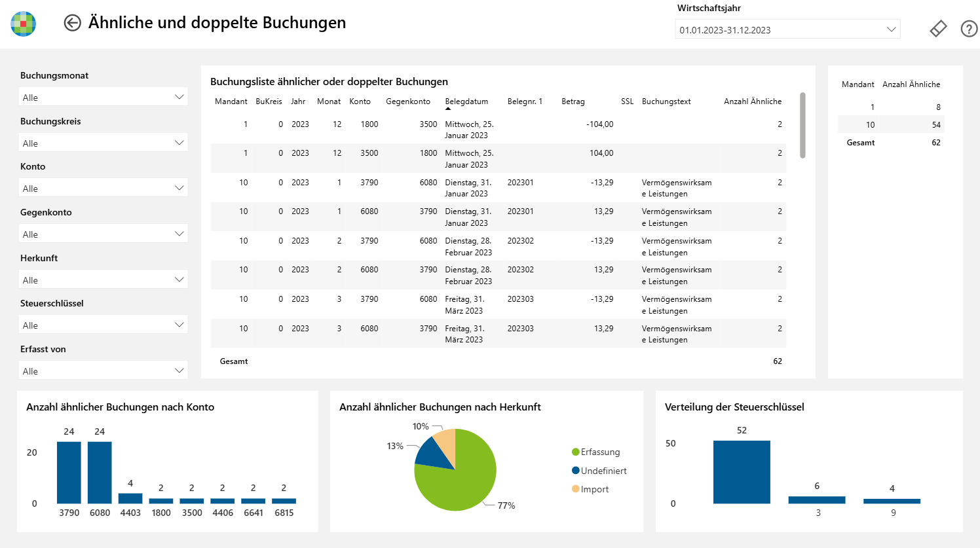Open the Gegenkonto filter dropdown

coord(104,234)
